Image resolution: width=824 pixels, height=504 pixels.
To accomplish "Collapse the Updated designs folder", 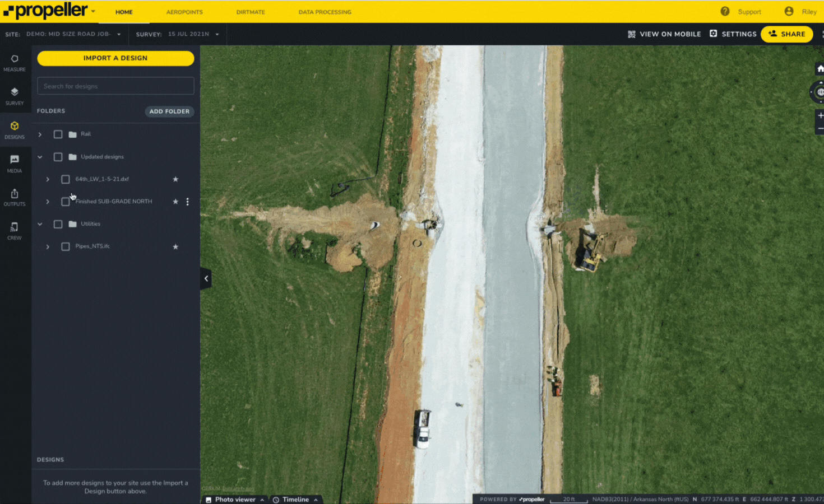I will pos(39,157).
